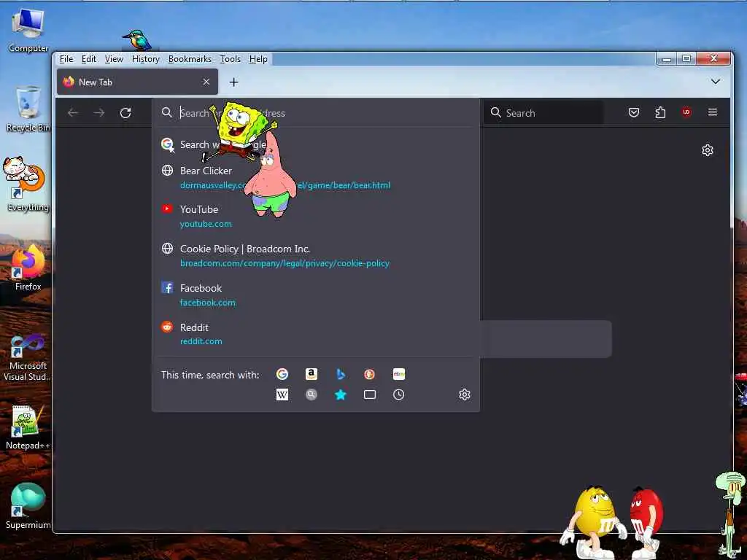Viewport: 747px width, 560px height.
Task: Open the Help menu
Action: [x=258, y=59]
